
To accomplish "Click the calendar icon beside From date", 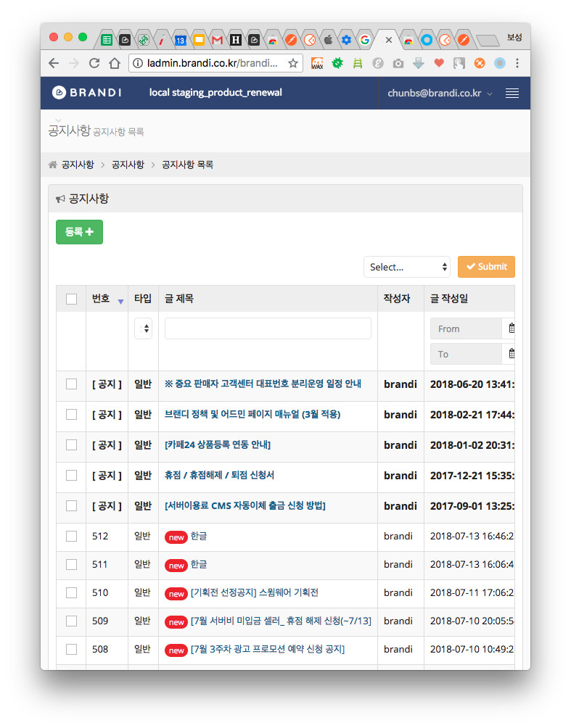I will 512,328.
